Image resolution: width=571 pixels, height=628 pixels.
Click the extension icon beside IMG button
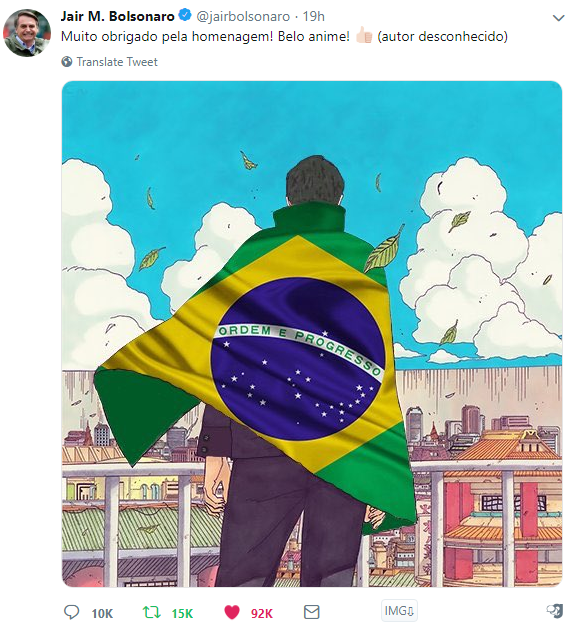[555, 611]
